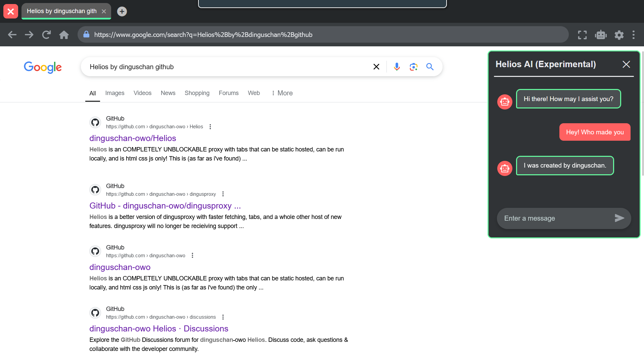Screen dimensions: 644x362
Task: Open the dinguschan-owo/Helios repository link
Action: 133,138
